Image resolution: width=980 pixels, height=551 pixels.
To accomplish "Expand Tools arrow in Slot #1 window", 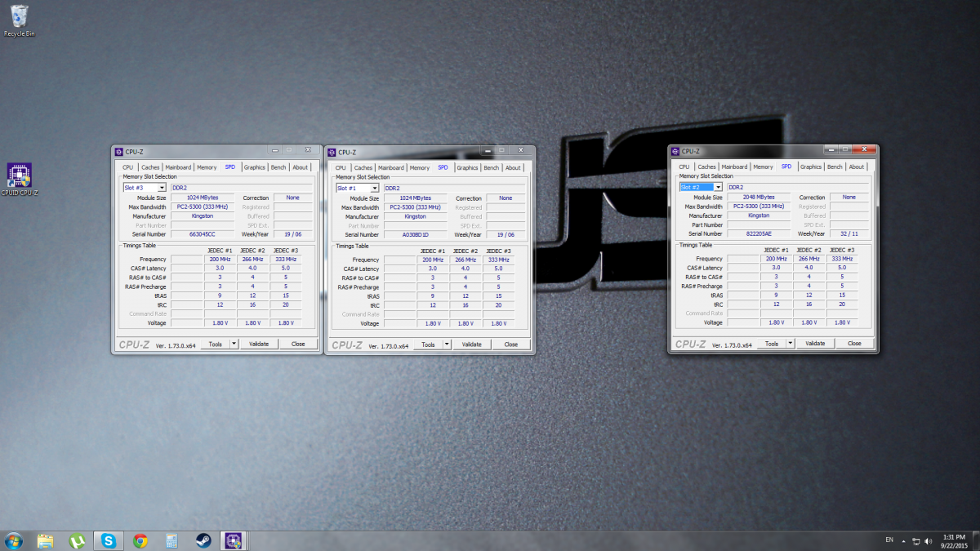I will tap(447, 344).
